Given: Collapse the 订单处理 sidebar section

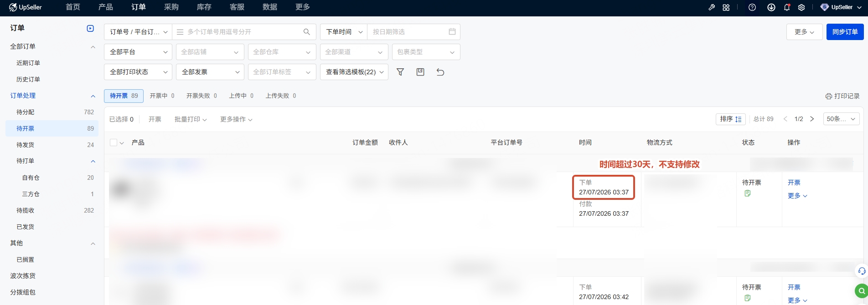Looking at the screenshot, I should (x=93, y=96).
